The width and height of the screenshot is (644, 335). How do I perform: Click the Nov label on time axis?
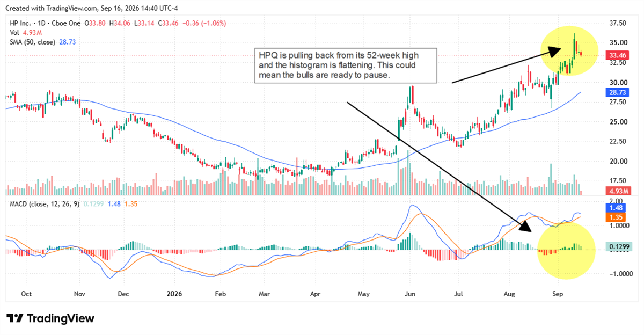click(x=79, y=294)
